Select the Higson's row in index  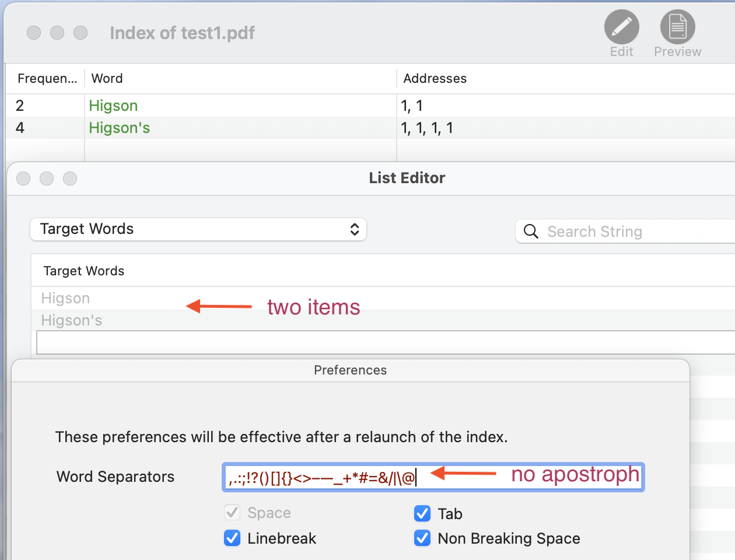pyautogui.click(x=370, y=128)
